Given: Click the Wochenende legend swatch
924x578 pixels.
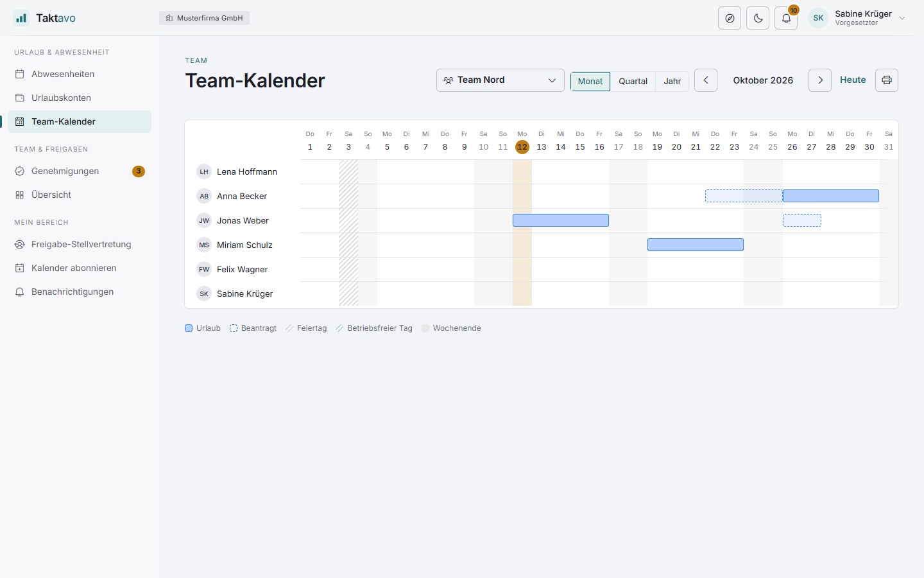Looking at the screenshot, I should pos(425,328).
